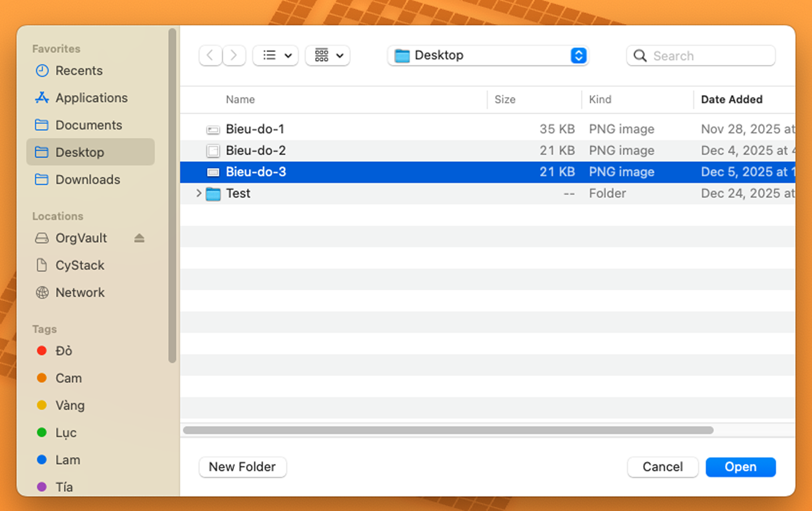Go forward with the right chevron button
812x511 pixels.
coord(234,55)
